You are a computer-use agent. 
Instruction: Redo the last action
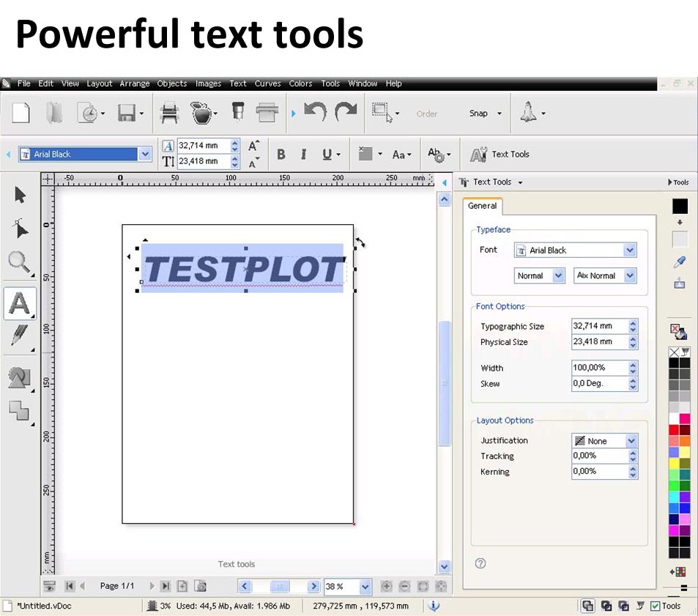pos(346,111)
